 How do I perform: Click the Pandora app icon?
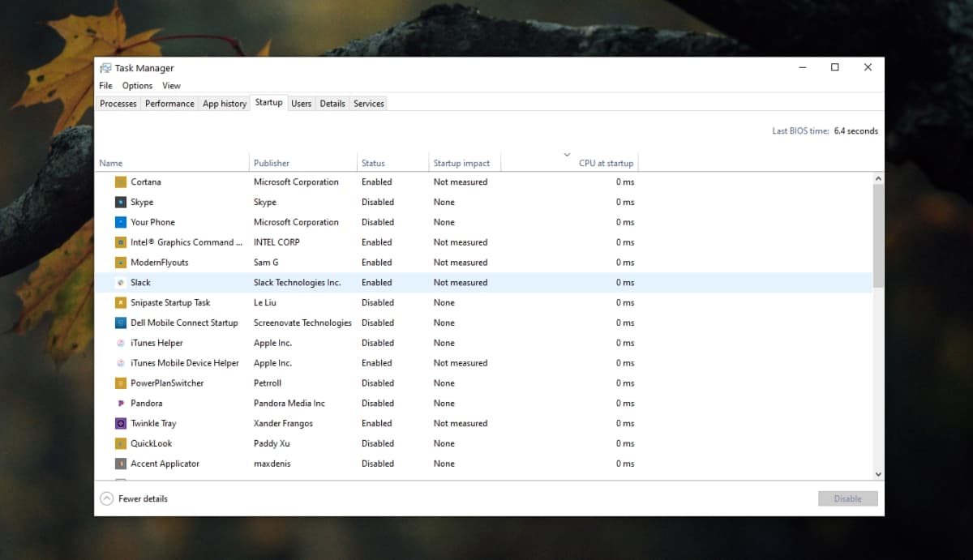[121, 404]
